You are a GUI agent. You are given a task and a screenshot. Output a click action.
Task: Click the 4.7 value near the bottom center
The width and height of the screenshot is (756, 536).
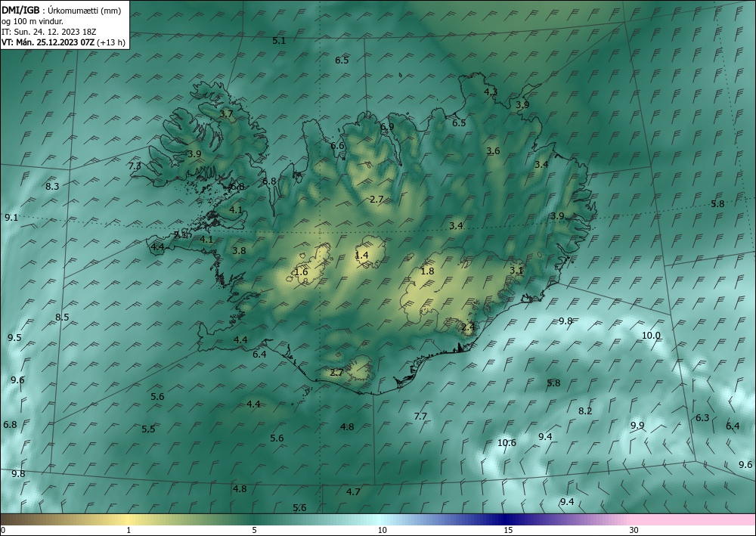(x=353, y=491)
